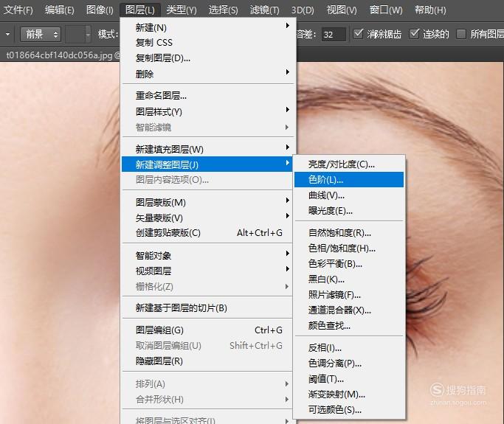The image size is (504, 424).
Task: Choose 复制图层(D)... menu item
Action: (207, 58)
